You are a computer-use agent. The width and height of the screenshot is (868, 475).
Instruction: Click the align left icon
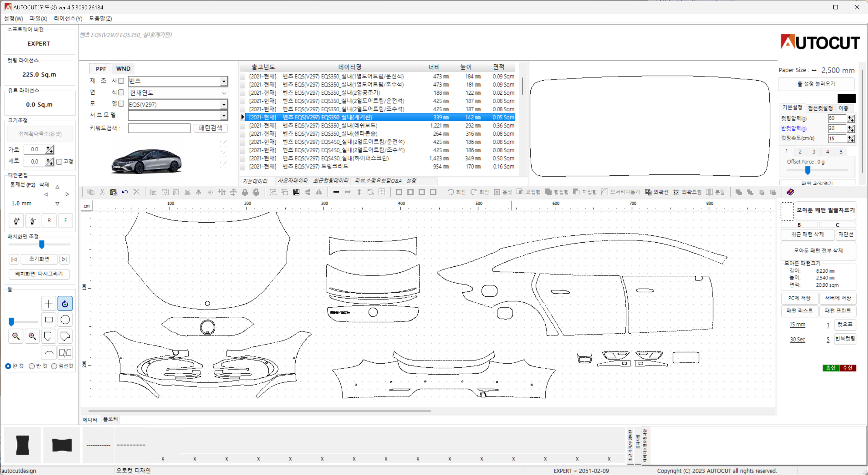153,192
